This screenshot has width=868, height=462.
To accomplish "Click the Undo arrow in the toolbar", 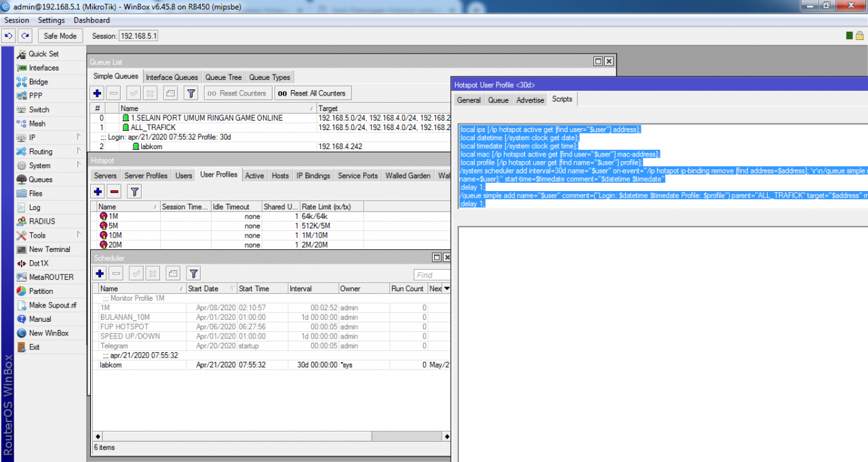I will pyautogui.click(x=9, y=36).
